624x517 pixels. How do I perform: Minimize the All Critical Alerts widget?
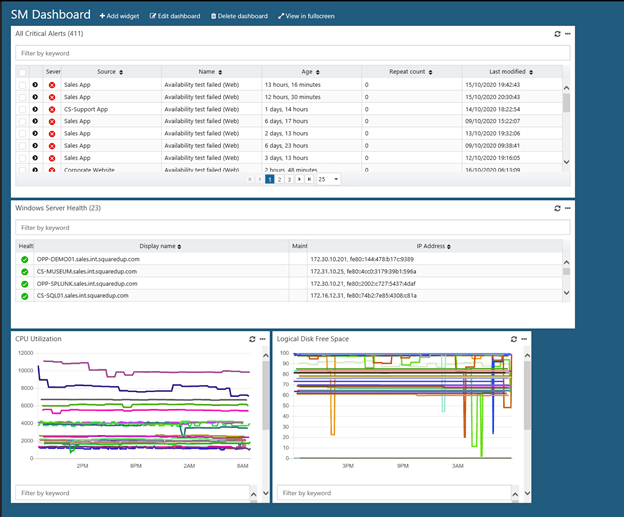[568, 34]
